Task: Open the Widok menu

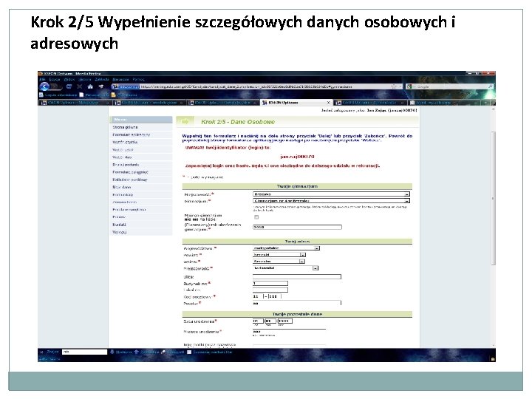Action: pos(69,79)
